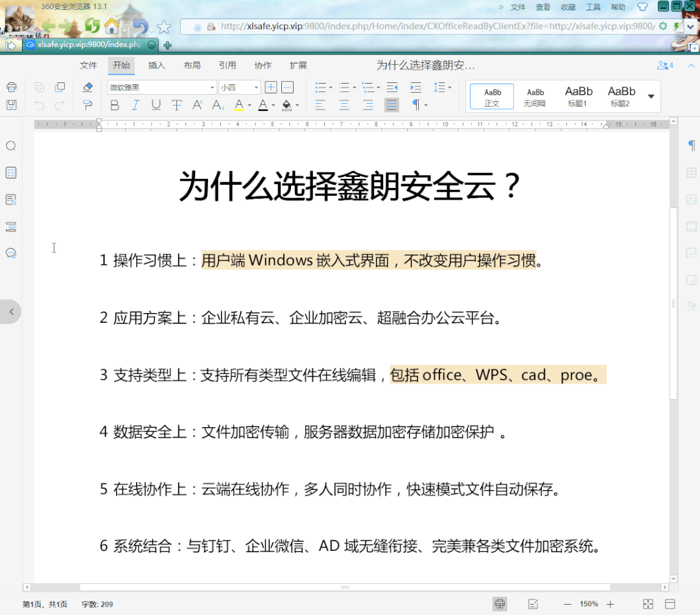The height and width of the screenshot is (615, 700).
Task: Click the Save icon below the printer
Action: [11, 106]
